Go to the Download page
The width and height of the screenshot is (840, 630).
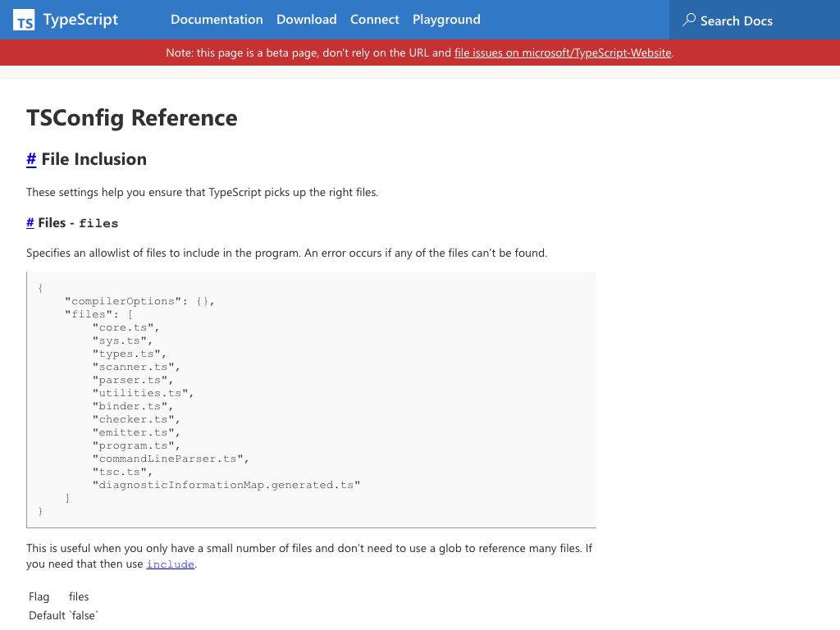click(x=307, y=20)
